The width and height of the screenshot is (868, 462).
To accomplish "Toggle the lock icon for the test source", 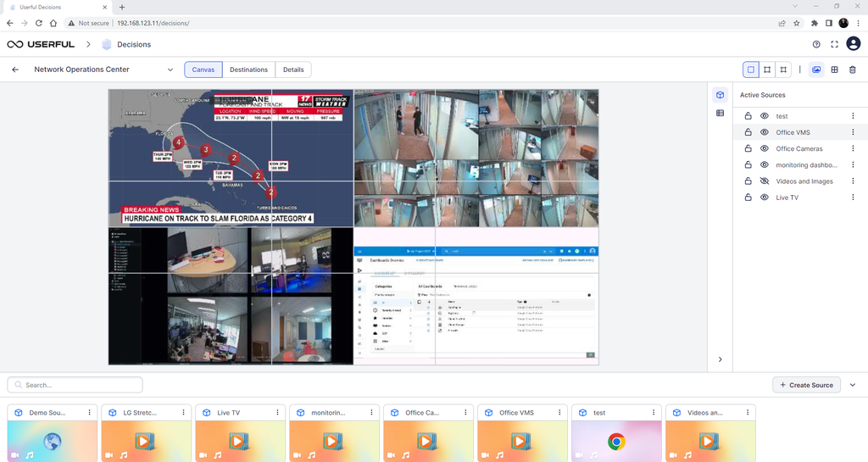I will pyautogui.click(x=748, y=116).
